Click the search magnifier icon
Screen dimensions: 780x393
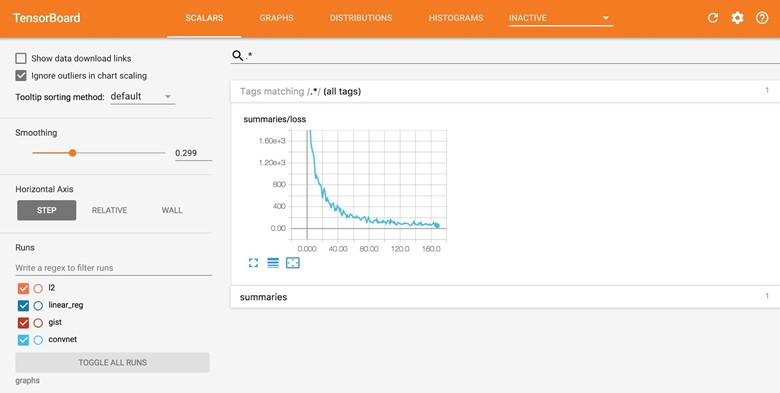point(237,56)
